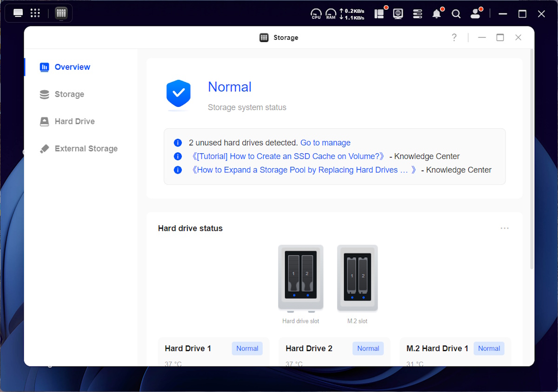Click the search magnifier in top bar

point(456,14)
